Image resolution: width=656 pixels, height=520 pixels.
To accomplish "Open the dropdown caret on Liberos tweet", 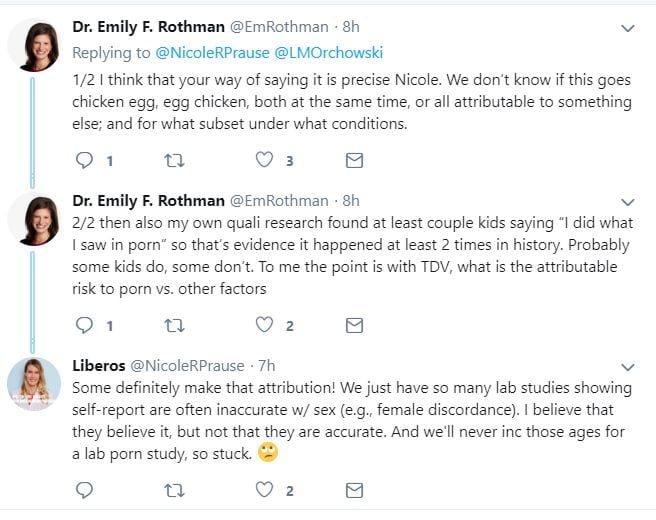I will tap(628, 367).
